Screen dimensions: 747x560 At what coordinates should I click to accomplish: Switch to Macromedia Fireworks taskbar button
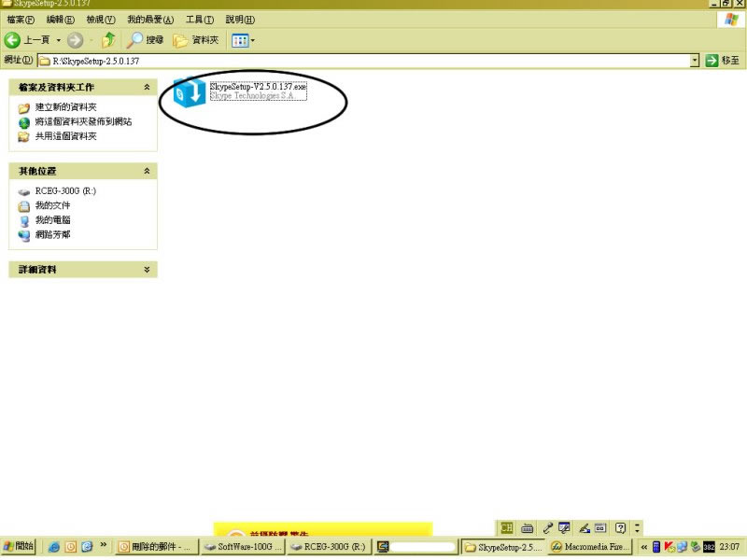pos(590,547)
